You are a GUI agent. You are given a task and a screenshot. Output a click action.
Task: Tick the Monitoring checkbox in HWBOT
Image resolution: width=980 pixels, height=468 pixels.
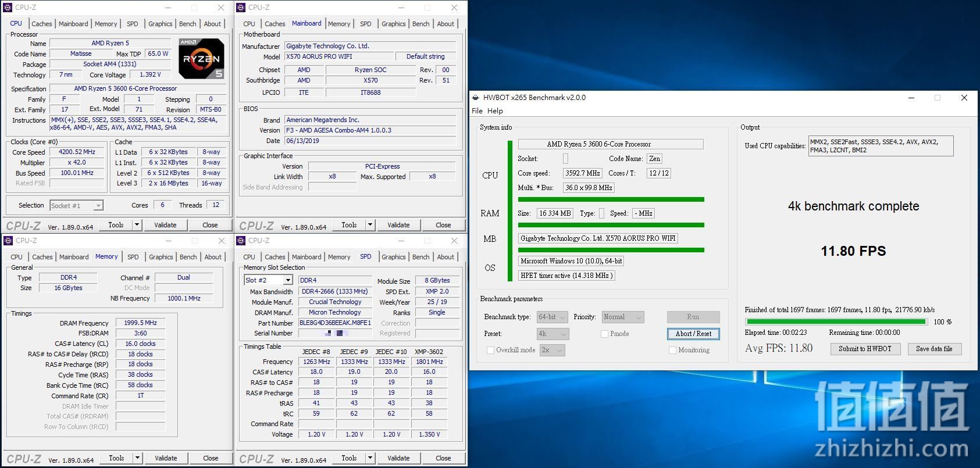click(672, 350)
